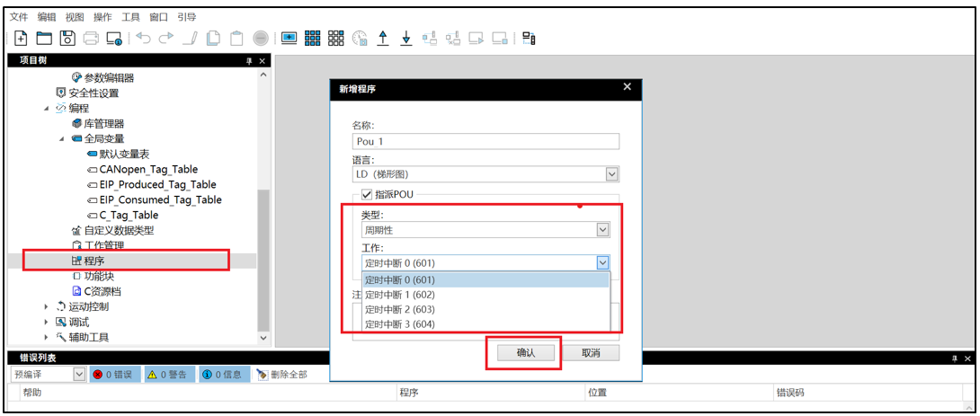
Task: Toggle the 0 警告 warning filter
Action: 165,374
